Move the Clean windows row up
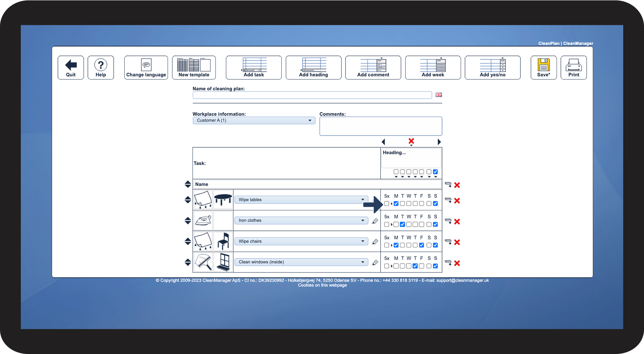644x354 pixels. [188, 260]
